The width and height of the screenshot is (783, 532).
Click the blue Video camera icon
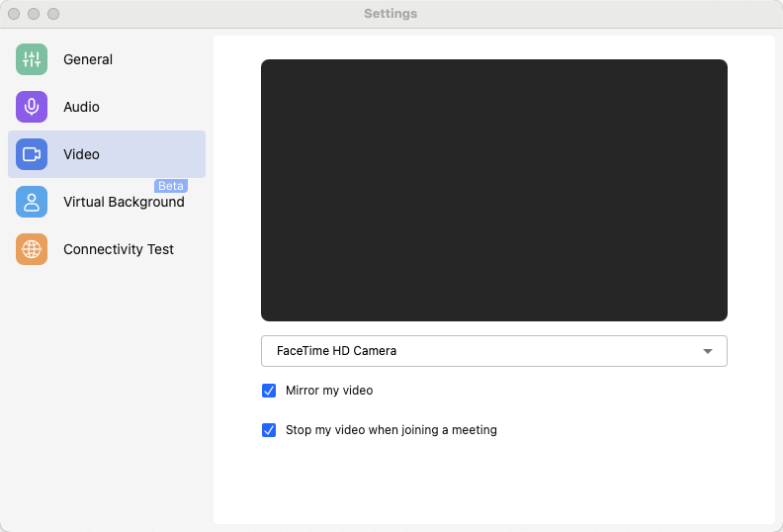[x=32, y=154]
